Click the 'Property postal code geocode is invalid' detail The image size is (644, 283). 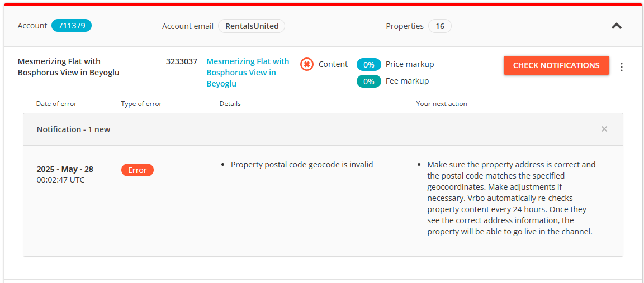click(302, 165)
